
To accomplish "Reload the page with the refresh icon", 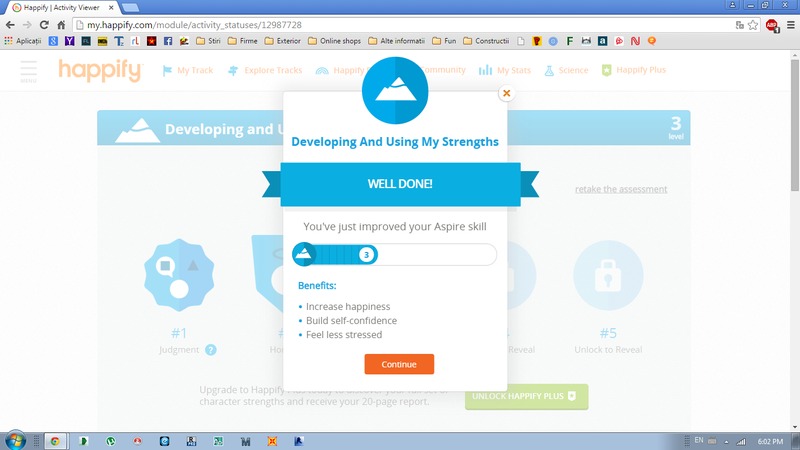I will [44, 25].
